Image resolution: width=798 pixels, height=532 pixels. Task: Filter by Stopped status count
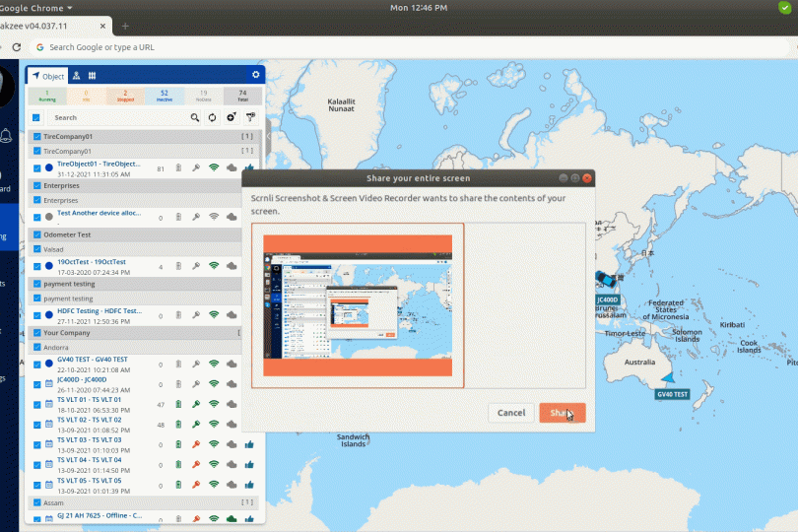[125, 96]
